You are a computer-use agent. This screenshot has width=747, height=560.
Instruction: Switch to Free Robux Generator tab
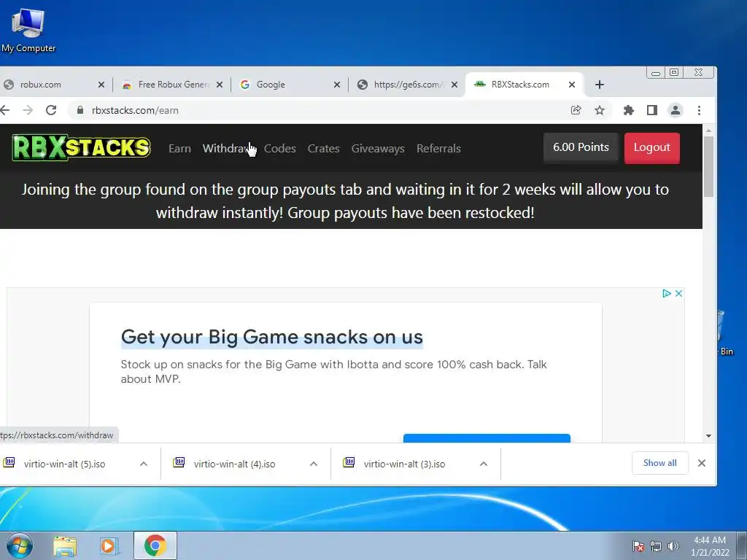coord(172,85)
